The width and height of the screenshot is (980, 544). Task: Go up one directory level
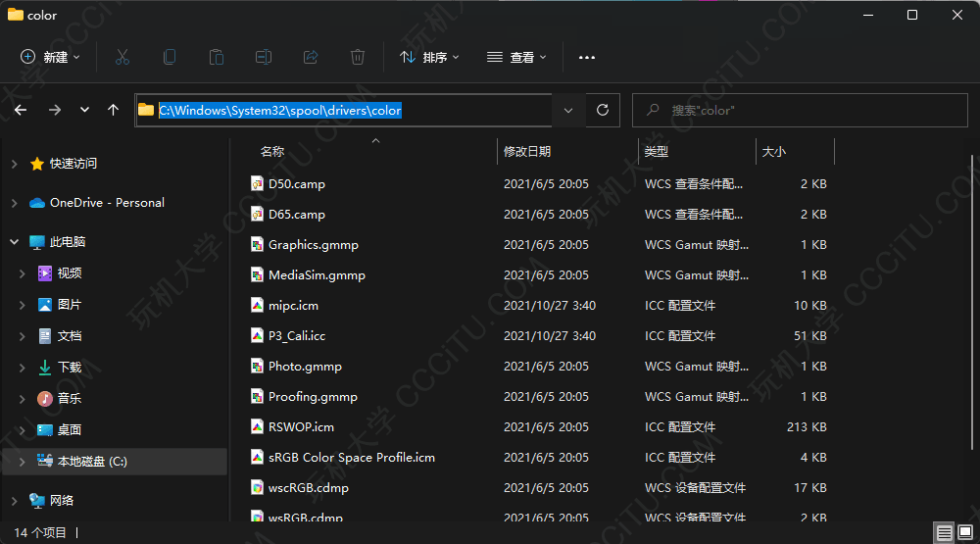tap(114, 110)
